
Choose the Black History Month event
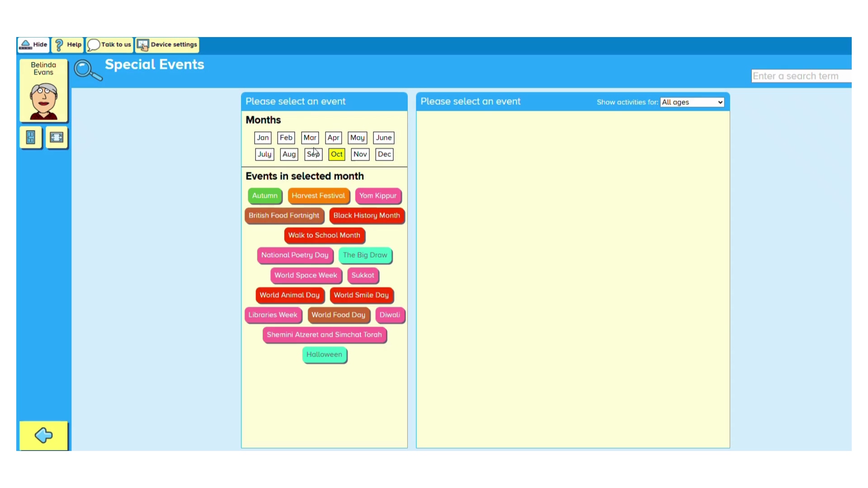pos(367,216)
